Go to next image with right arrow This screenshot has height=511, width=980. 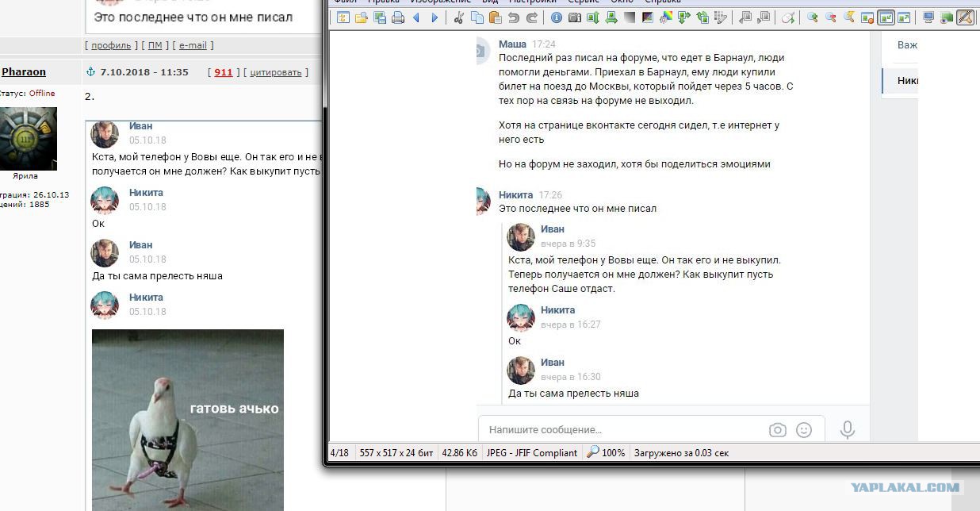click(434, 17)
